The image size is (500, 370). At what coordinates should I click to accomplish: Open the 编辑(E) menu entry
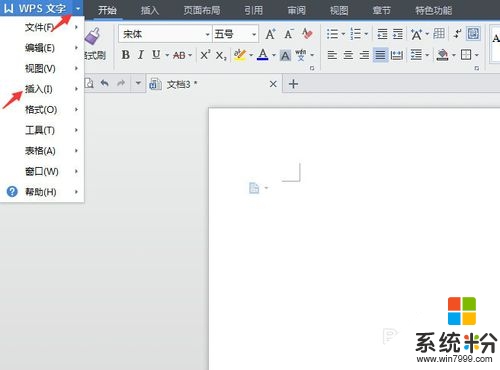(42, 48)
